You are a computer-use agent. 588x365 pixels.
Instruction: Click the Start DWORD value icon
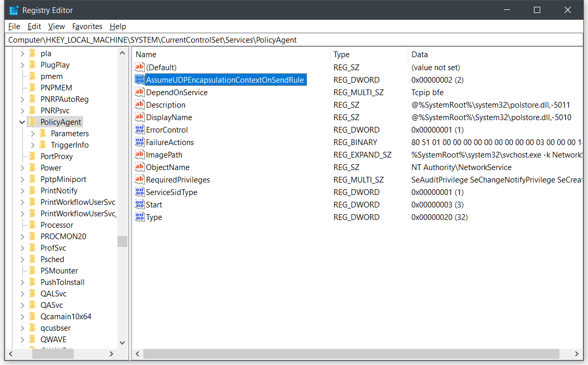point(140,204)
